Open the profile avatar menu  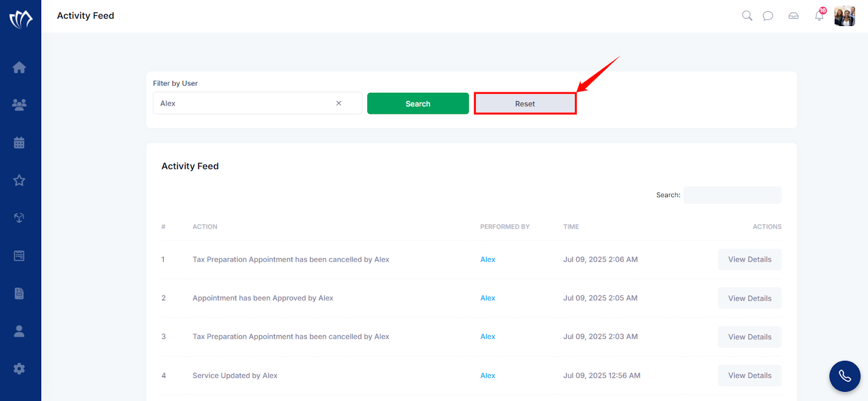(845, 16)
